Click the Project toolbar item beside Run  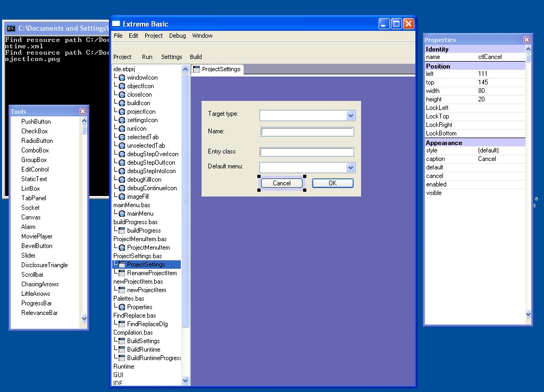[x=122, y=57]
